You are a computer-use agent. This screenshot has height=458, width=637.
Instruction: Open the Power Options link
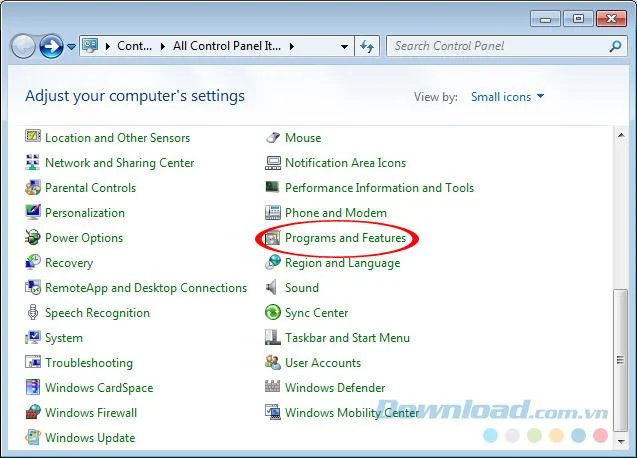click(x=84, y=238)
